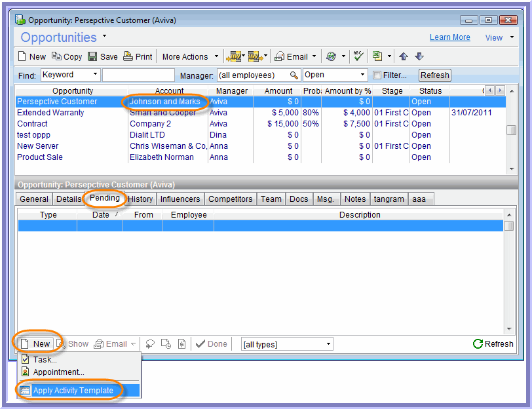The height and width of the screenshot is (409, 532).
Task: Click the spell check icon
Action: [358, 57]
